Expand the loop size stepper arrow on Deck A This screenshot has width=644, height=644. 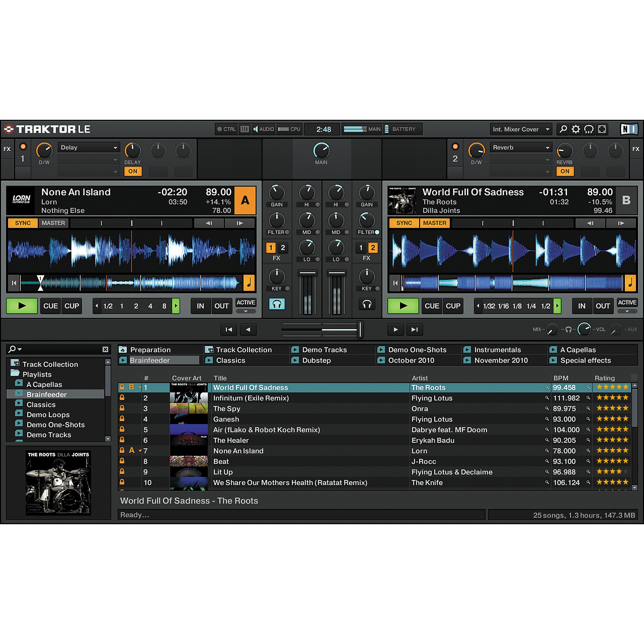point(176,306)
